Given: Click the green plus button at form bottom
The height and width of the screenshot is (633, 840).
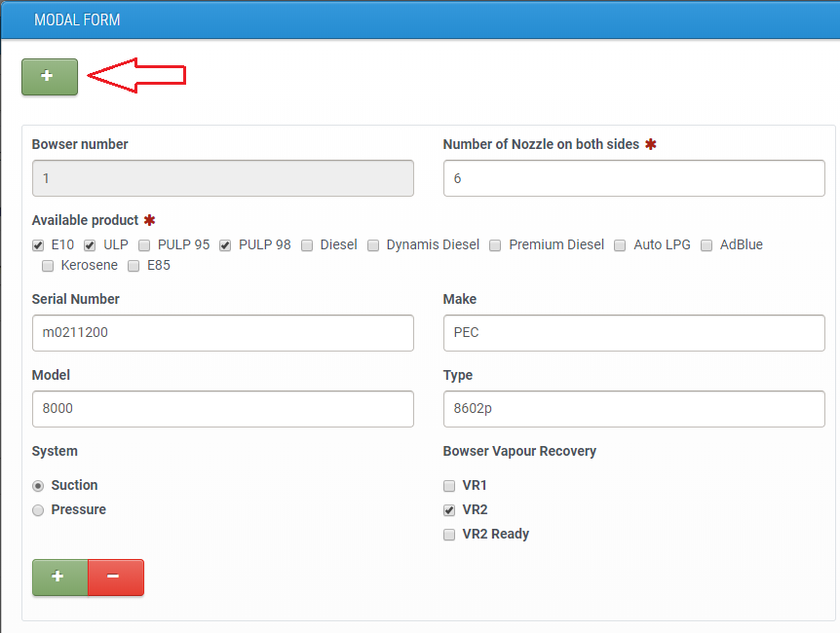Looking at the screenshot, I should [x=59, y=577].
